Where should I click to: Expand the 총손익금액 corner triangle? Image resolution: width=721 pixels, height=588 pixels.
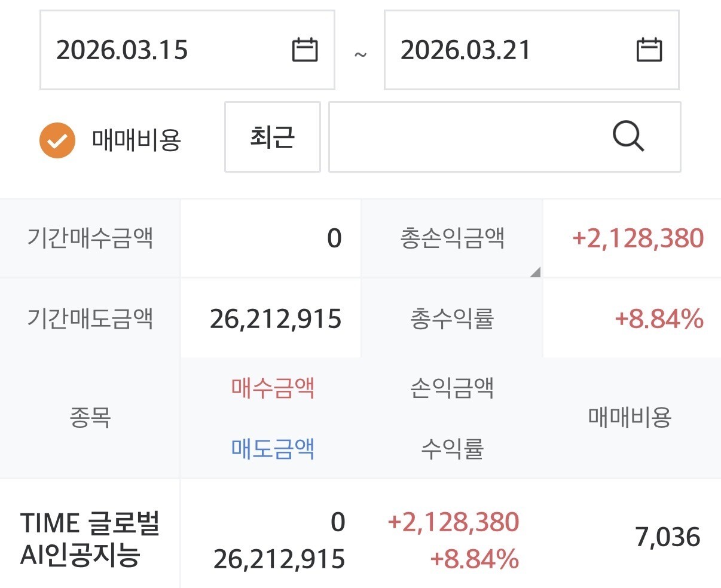tap(534, 272)
